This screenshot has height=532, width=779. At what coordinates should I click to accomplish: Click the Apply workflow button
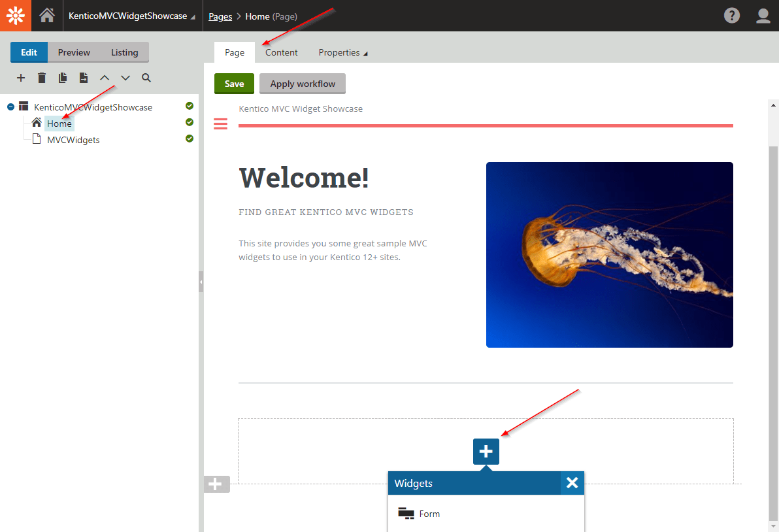pos(303,84)
